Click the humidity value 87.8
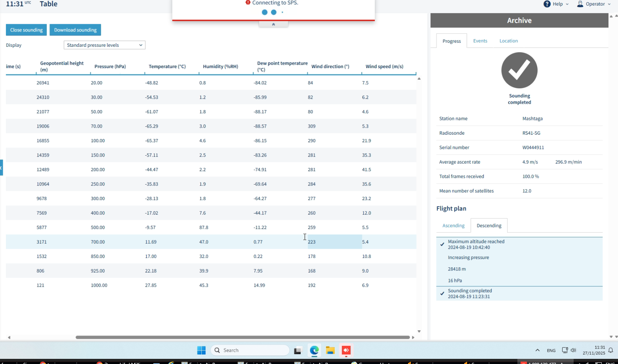The width and height of the screenshot is (618, 364). click(204, 227)
